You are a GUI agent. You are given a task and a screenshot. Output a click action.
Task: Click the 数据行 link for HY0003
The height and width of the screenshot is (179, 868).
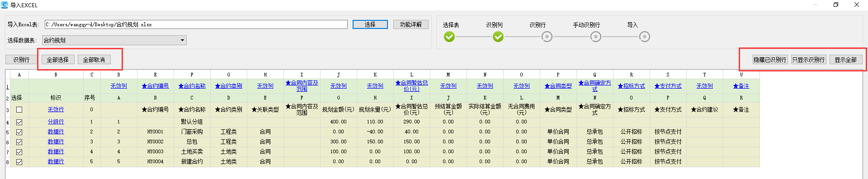[x=56, y=152]
